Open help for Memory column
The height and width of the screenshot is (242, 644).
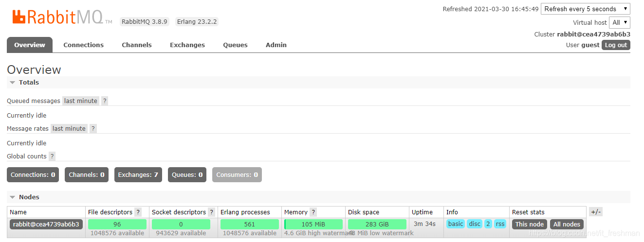click(313, 212)
